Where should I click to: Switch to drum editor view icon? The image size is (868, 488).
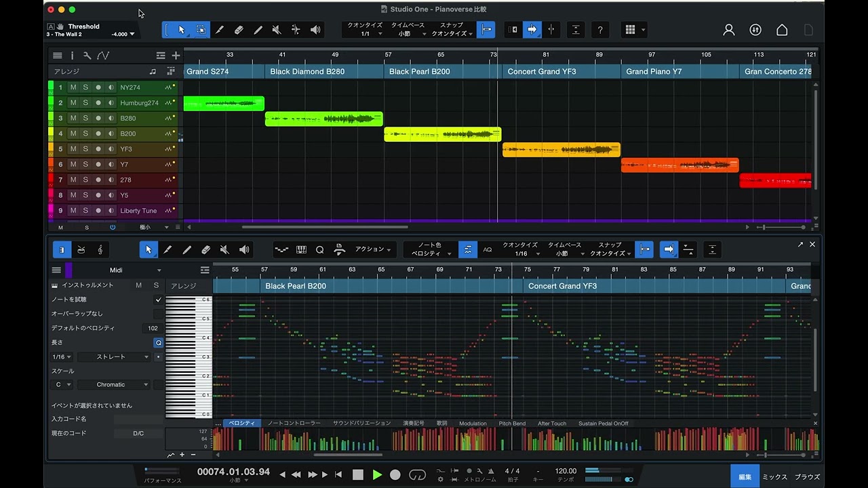point(81,249)
